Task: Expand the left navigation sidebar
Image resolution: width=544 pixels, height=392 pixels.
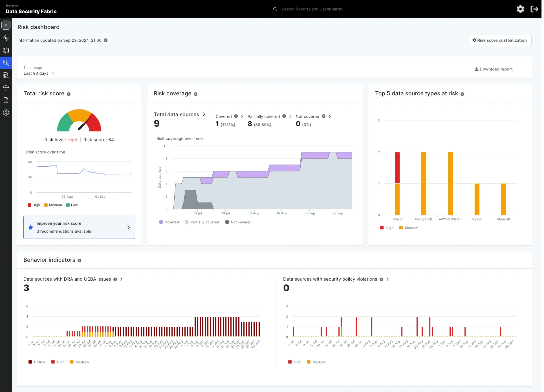Action: click(x=6, y=25)
